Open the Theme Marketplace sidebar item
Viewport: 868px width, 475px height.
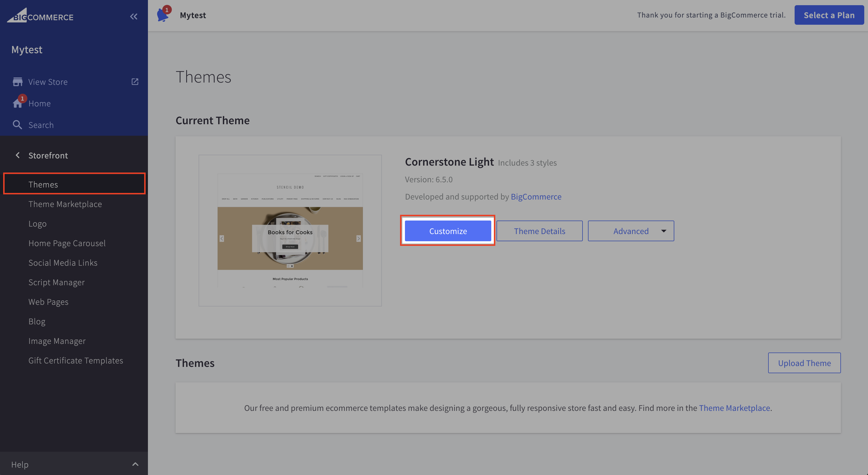[x=65, y=204]
